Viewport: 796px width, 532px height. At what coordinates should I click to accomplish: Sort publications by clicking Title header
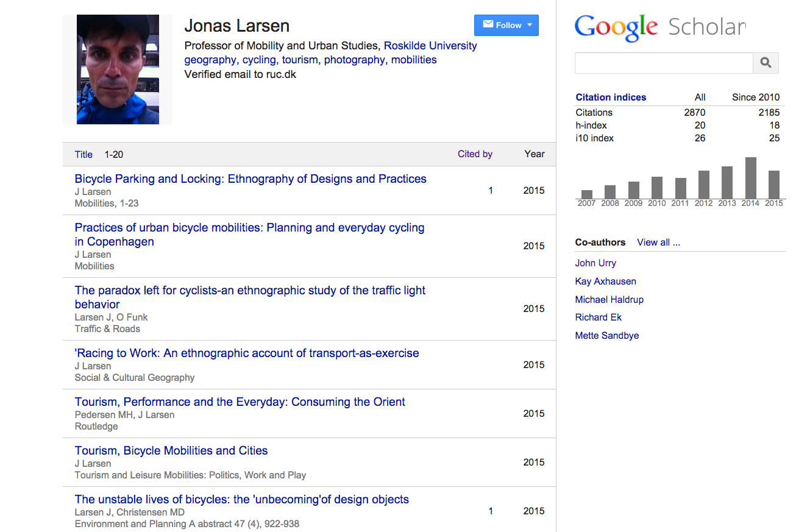pos(83,154)
